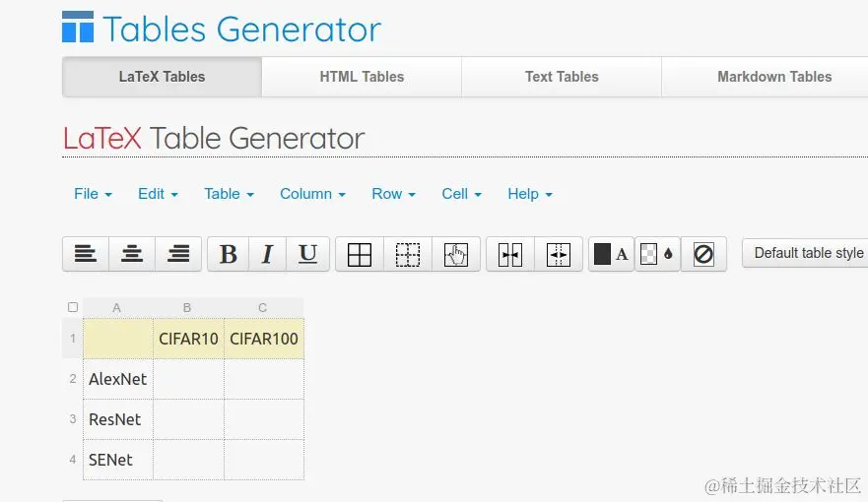
Task: Clear cell formatting with the no-entry icon
Action: 703,254
